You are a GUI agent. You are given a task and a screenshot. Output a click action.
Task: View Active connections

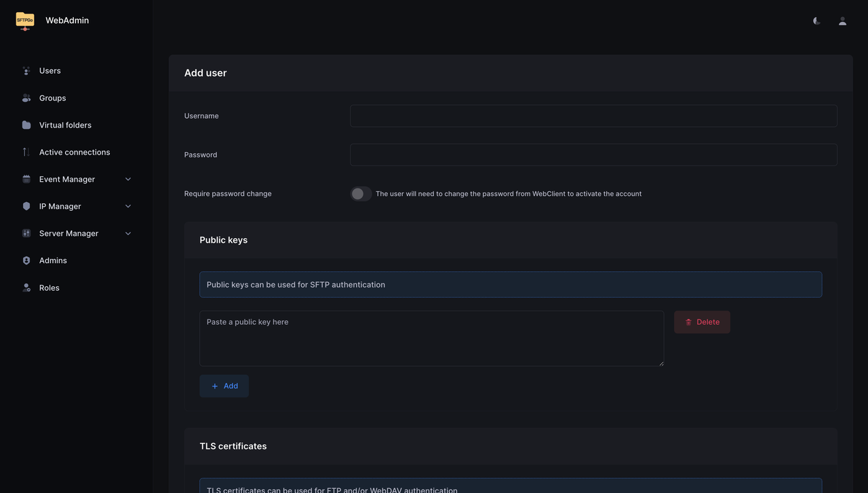(x=75, y=152)
